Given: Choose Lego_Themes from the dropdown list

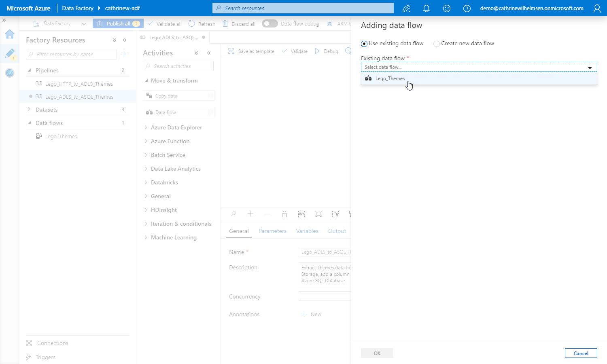Looking at the screenshot, I should pyautogui.click(x=390, y=78).
